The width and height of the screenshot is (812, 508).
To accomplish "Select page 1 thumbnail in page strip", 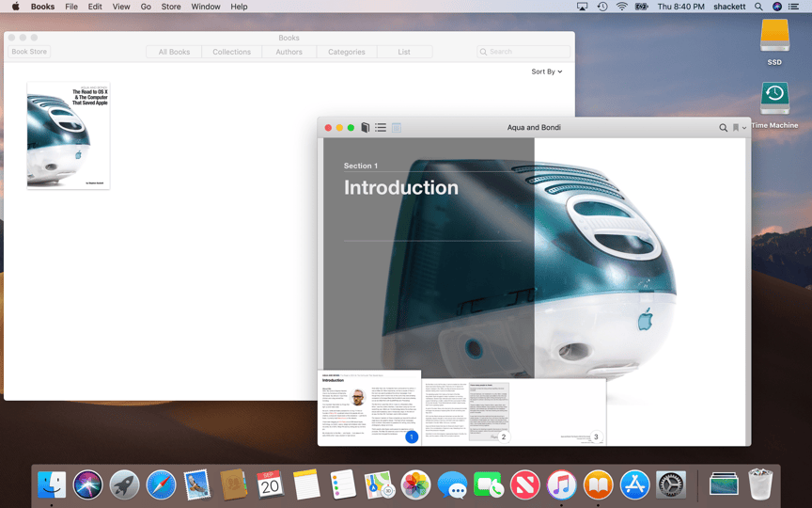I will coord(369,407).
